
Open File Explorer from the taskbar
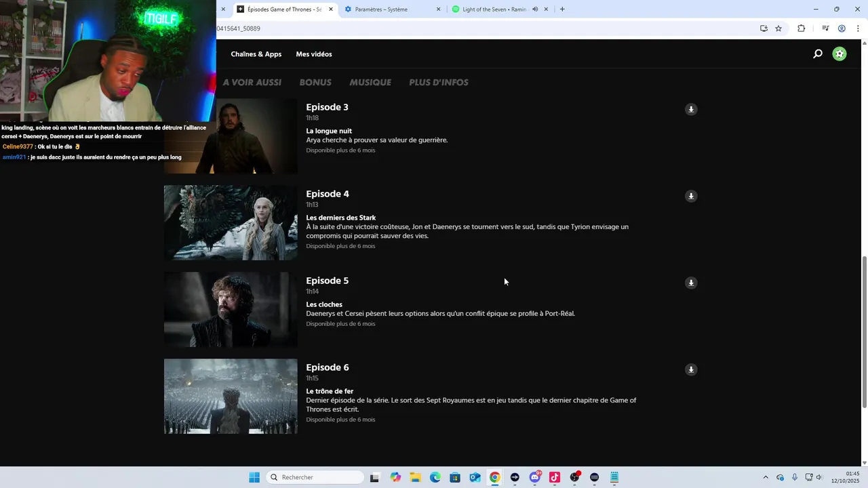pos(415,477)
